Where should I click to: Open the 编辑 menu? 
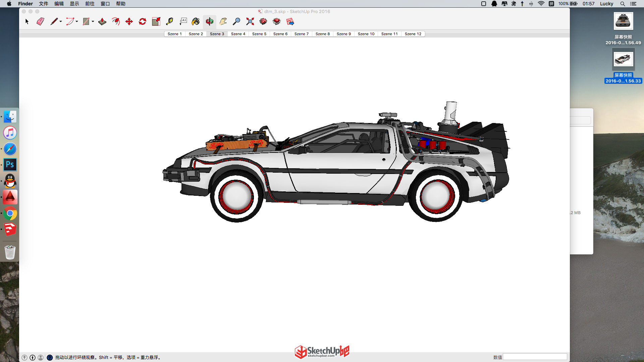(x=59, y=4)
